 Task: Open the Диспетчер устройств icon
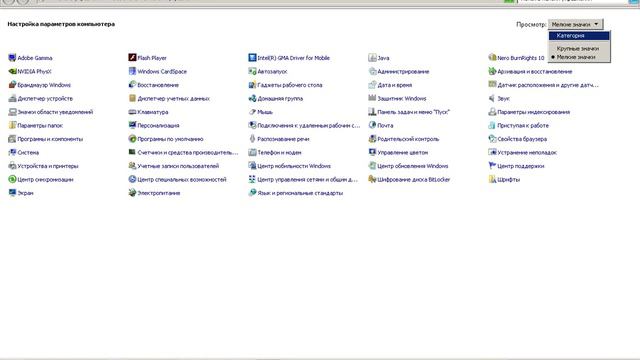(x=12, y=98)
